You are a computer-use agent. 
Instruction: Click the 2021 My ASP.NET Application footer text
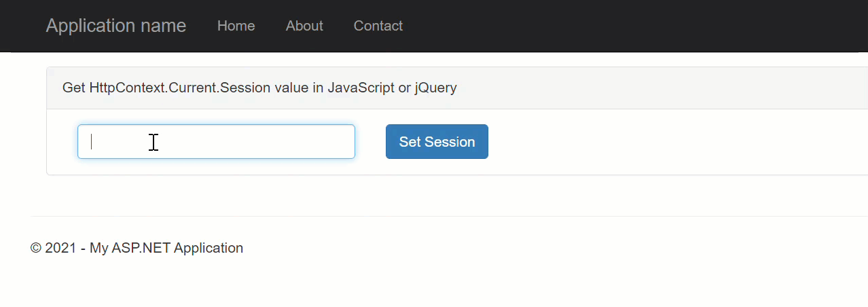(137, 248)
